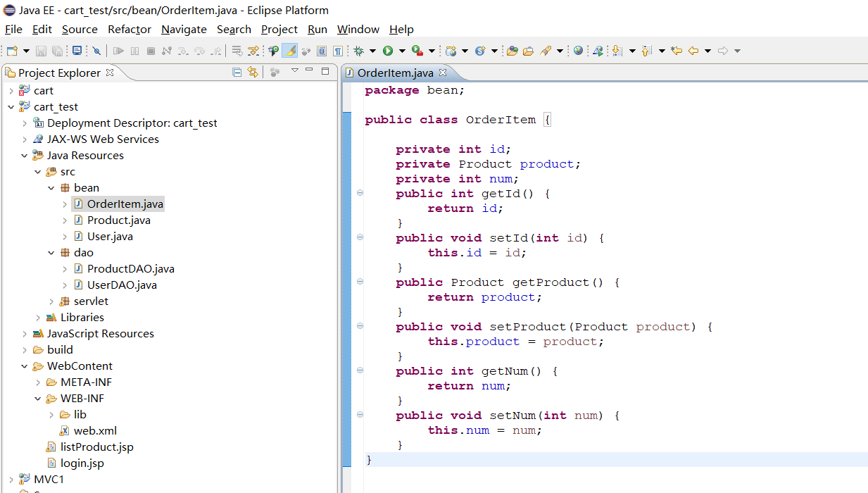Viewport: 868px width, 493px height.
Task: Toggle Show Whitespace Characters
Action: pos(338,51)
